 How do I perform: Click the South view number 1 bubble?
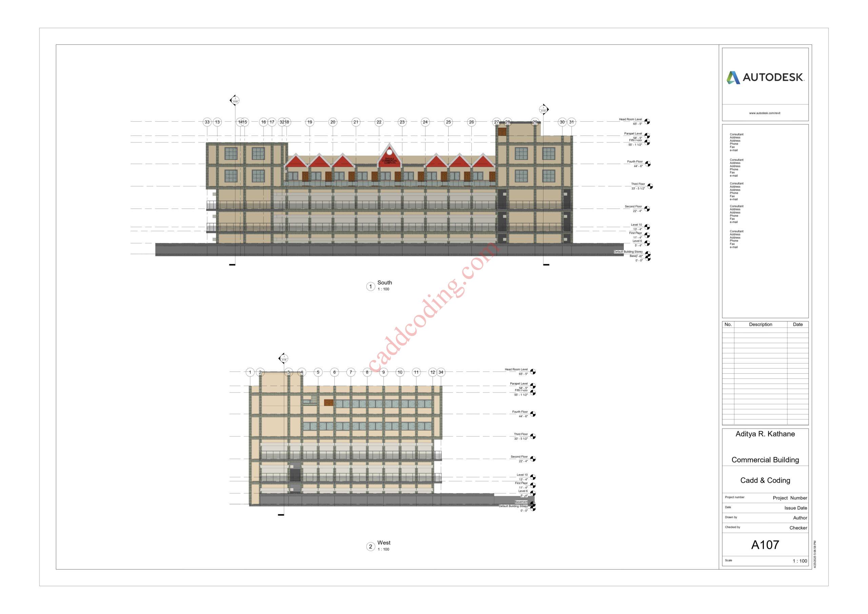point(371,286)
